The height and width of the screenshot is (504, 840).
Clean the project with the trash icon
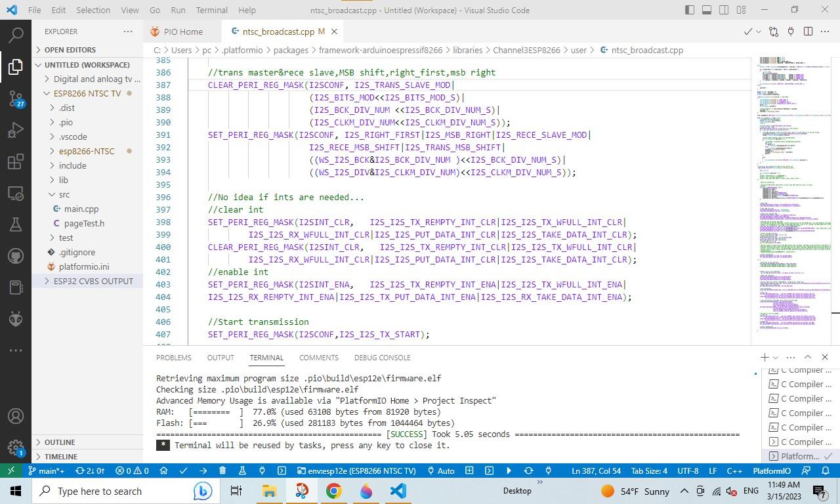pos(222,470)
